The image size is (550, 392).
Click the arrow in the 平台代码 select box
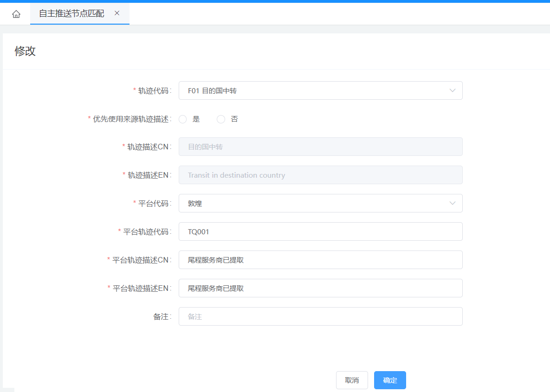pyautogui.click(x=453, y=203)
